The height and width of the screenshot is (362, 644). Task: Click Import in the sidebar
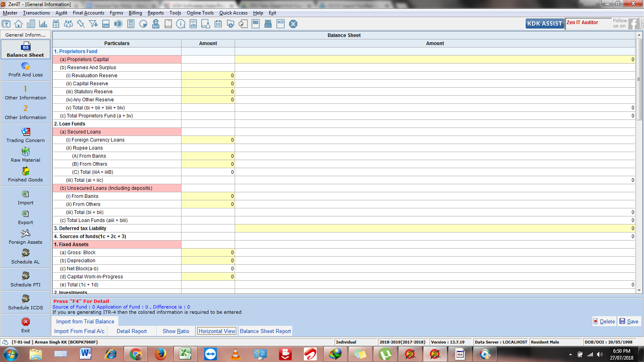tap(25, 197)
